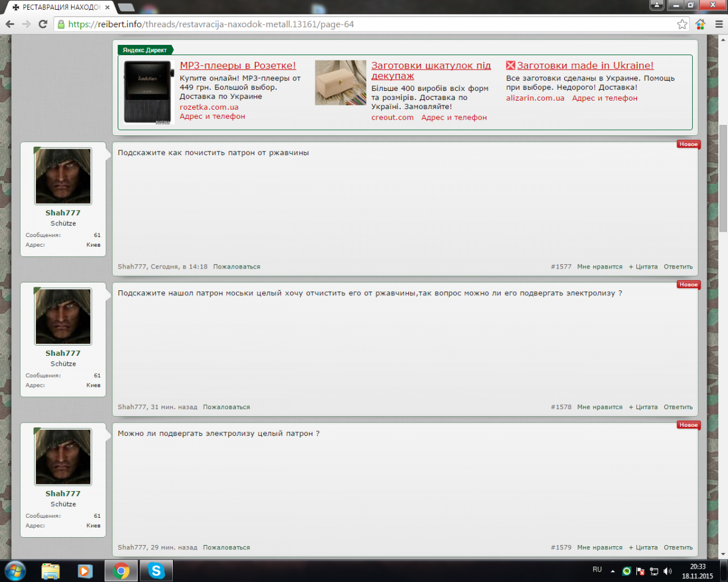Open the МР3-плееры в Розетке ad link

click(x=238, y=65)
